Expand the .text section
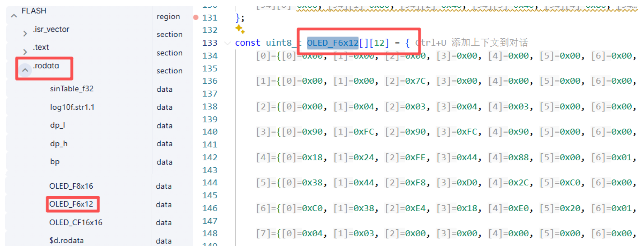The height and width of the screenshot is (252, 644). click(x=25, y=52)
